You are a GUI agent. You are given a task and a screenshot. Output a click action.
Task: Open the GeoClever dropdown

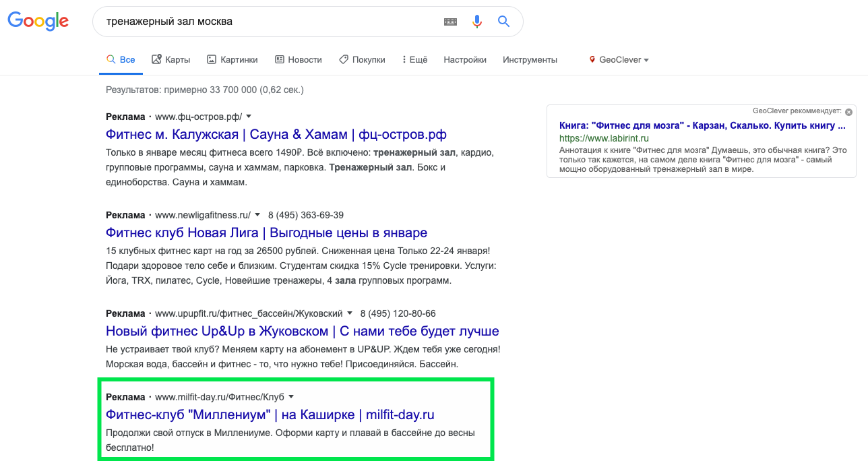(x=624, y=60)
